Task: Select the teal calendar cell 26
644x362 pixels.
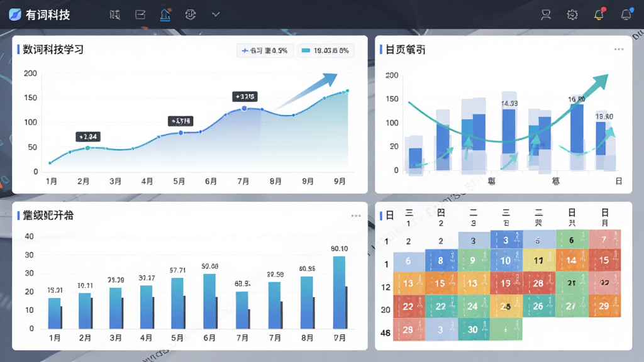Action: 539,306
